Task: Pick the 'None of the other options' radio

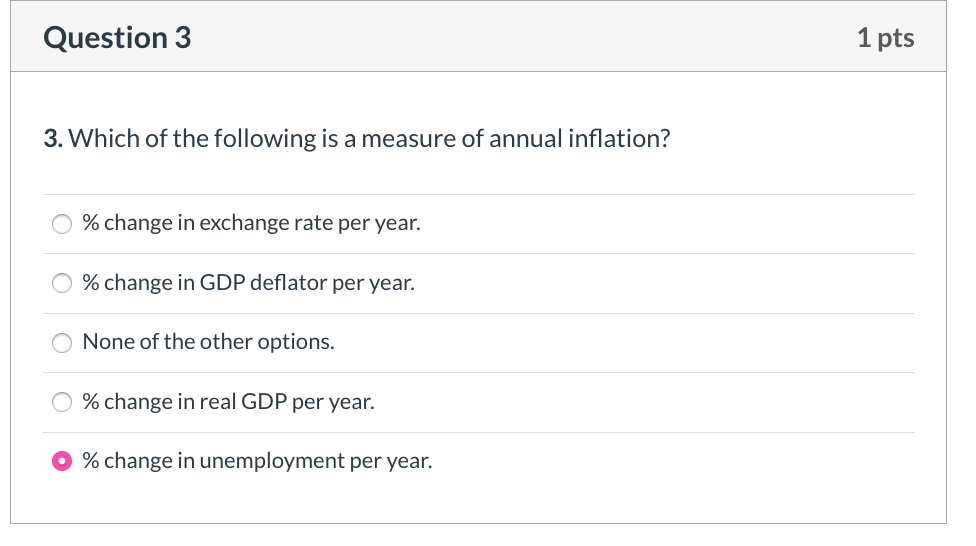Action: [62, 342]
